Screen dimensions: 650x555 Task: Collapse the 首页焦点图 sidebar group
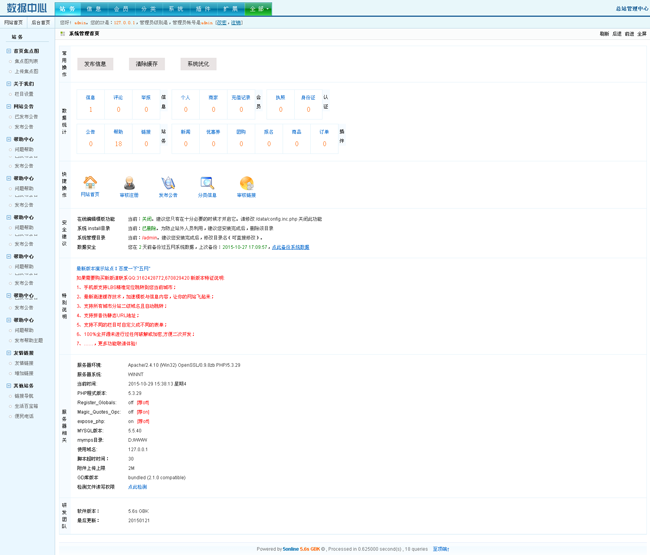click(9, 51)
